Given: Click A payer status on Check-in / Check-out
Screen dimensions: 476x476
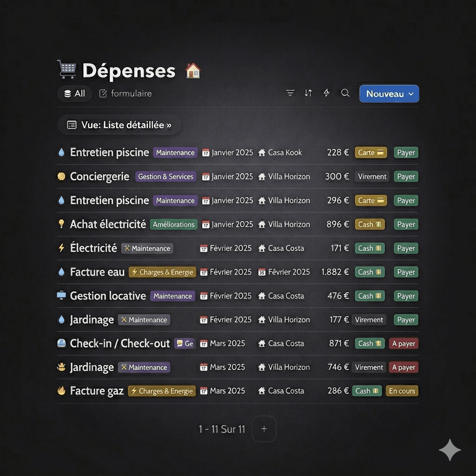Looking at the screenshot, I should (403, 344).
